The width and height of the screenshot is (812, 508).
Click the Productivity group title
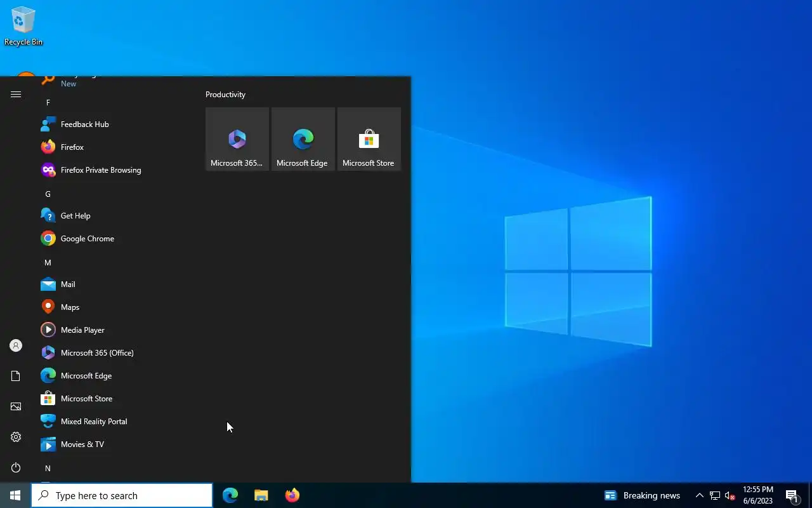pyautogui.click(x=225, y=95)
